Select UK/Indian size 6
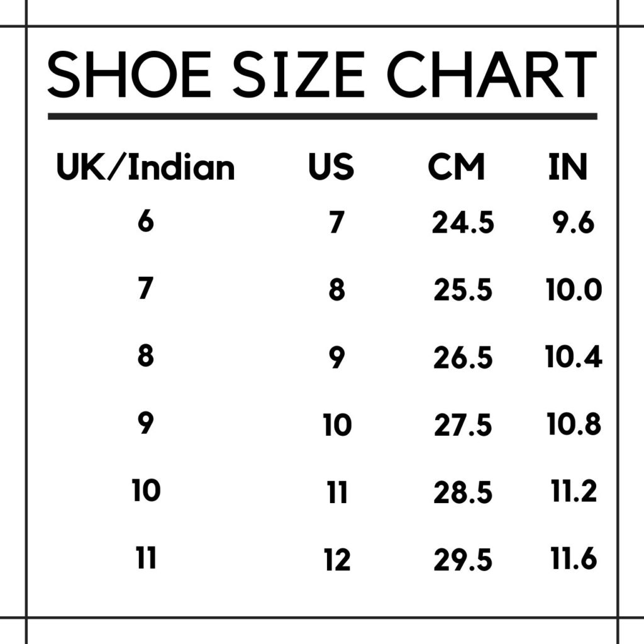The image size is (644, 644). (145, 221)
